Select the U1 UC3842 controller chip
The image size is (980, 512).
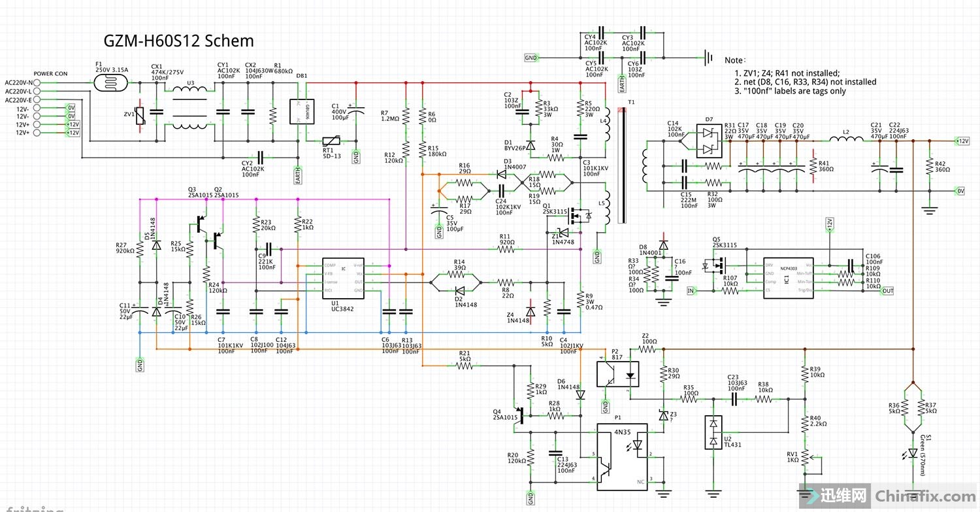point(344,277)
